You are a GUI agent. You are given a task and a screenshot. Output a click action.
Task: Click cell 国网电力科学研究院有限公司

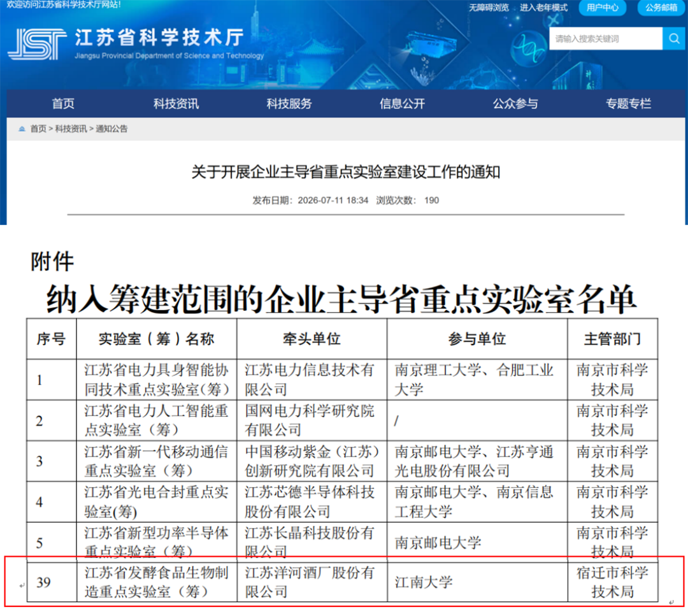tap(312, 420)
